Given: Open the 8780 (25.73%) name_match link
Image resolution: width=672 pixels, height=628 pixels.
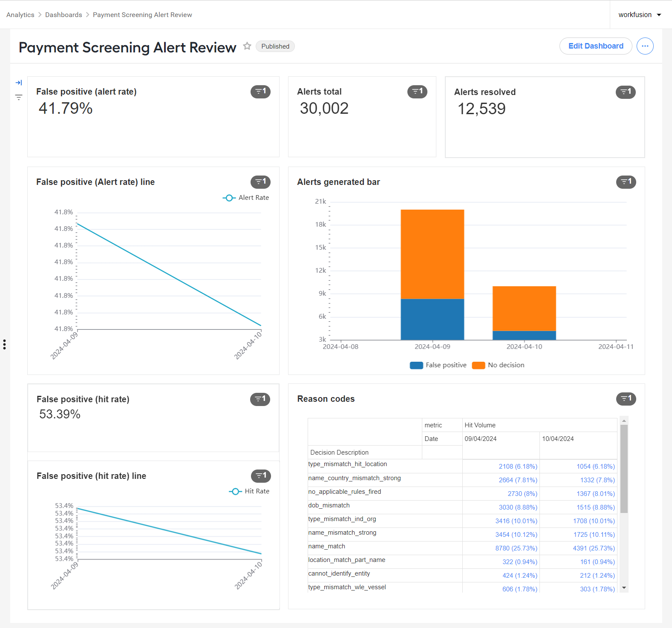Looking at the screenshot, I should 516,548.
